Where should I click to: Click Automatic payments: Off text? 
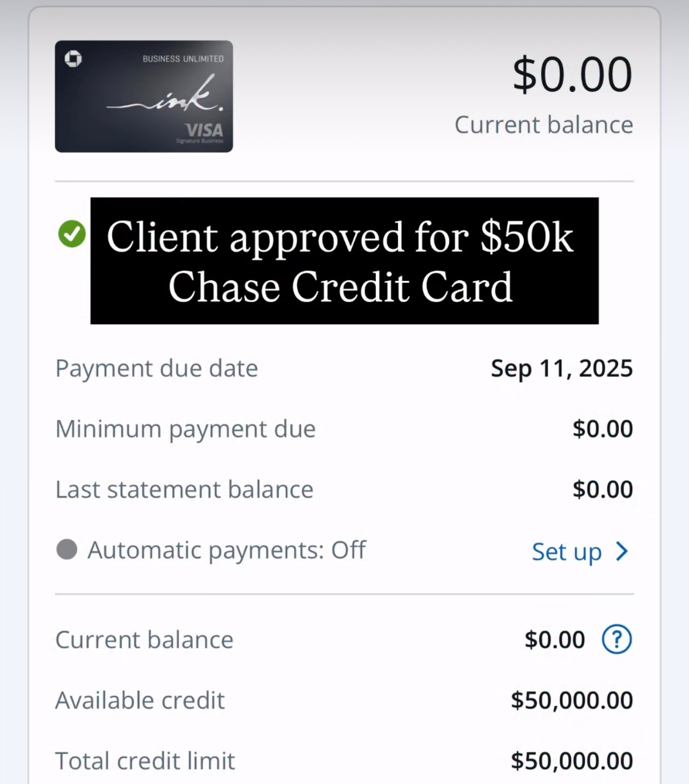(x=226, y=550)
